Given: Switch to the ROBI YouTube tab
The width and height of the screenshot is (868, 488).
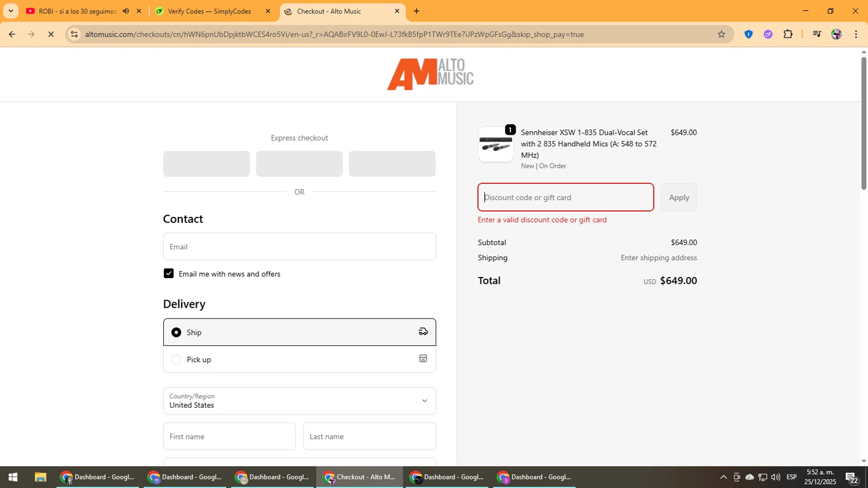Looking at the screenshot, I should tap(76, 11).
